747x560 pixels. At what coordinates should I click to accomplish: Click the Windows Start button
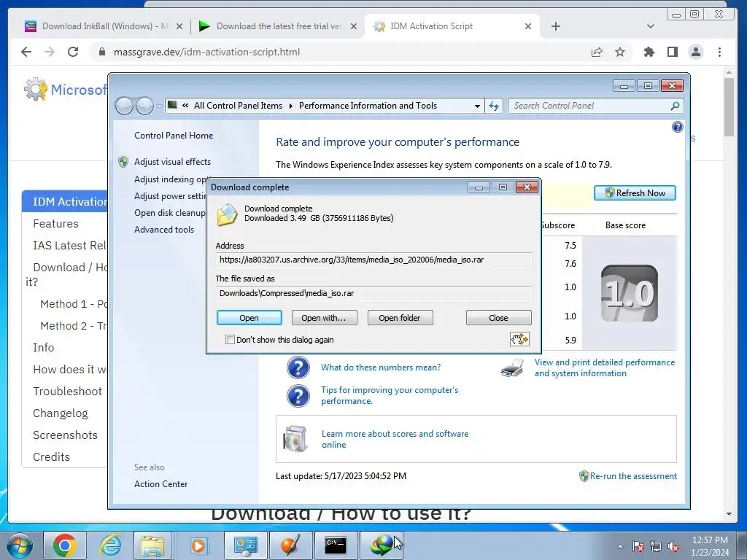click(x=20, y=545)
